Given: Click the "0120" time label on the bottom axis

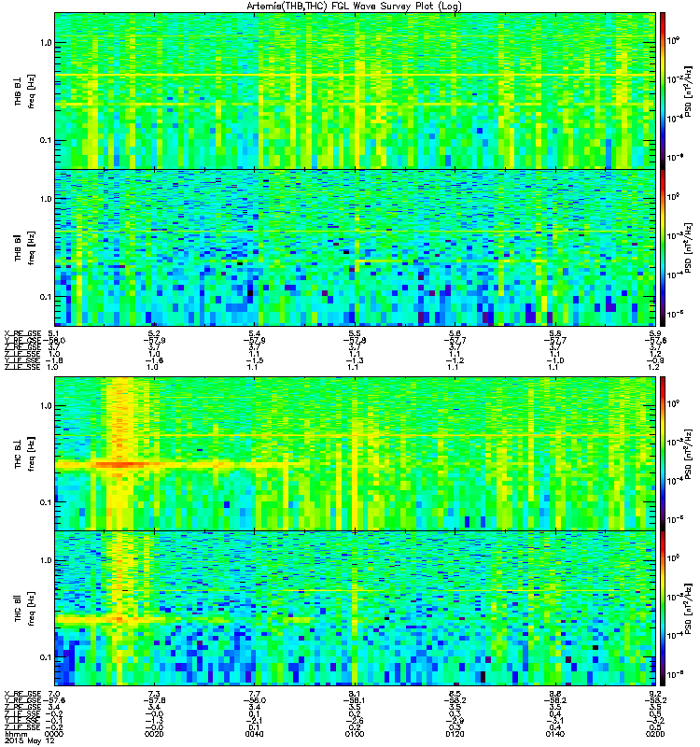Looking at the screenshot, I should [x=455, y=734].
